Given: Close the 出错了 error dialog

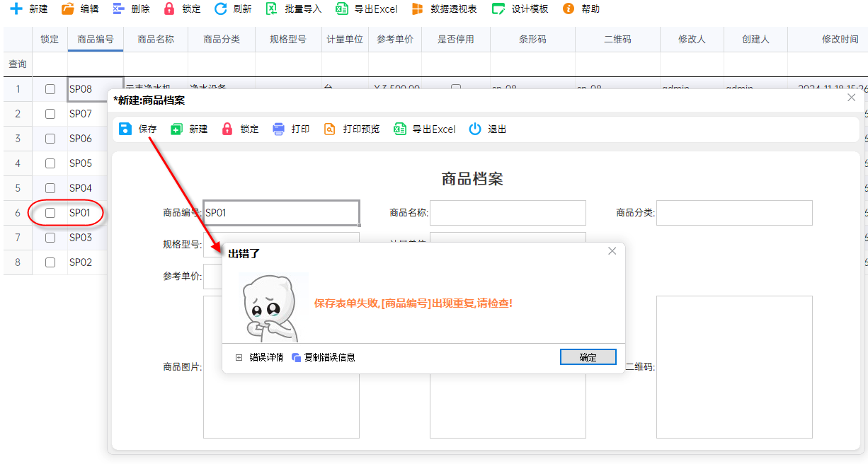Looking at the screenshot, I should click(612, 251).
